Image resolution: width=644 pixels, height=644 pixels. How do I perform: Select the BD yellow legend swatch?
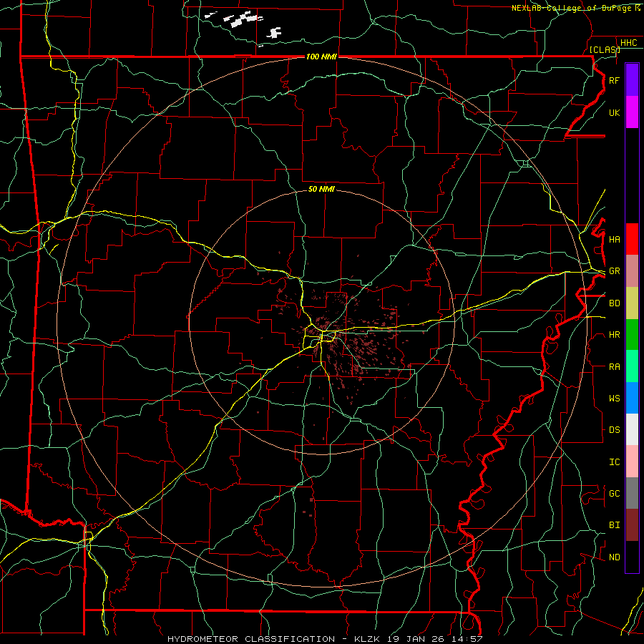pos(632,303)
